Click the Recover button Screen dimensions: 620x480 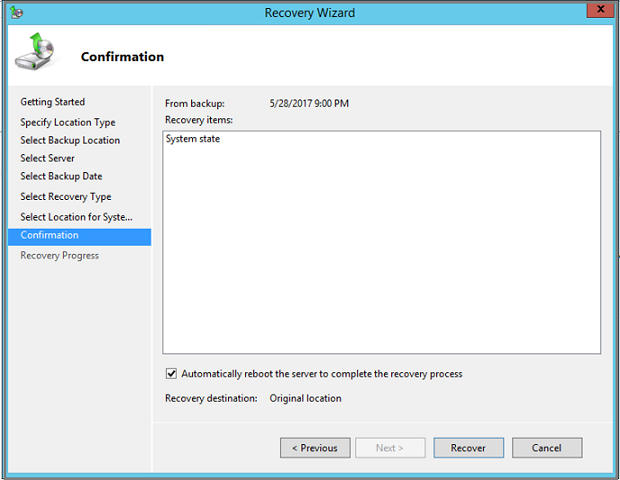click(x=469, y=448)
